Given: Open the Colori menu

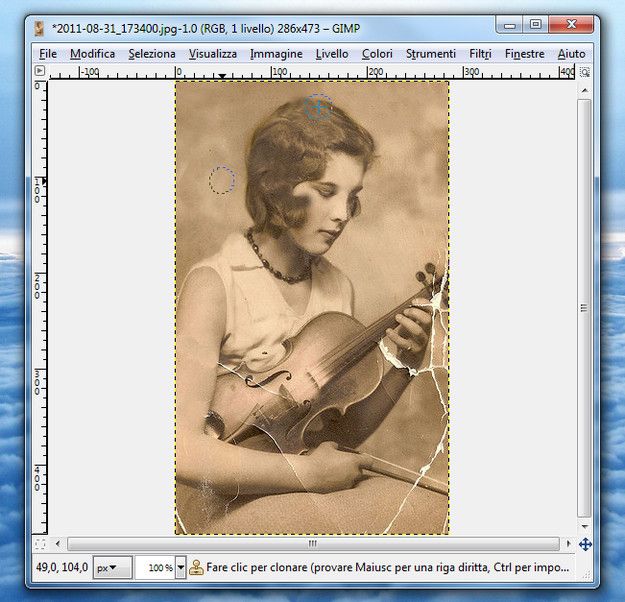Looking at the screenshot, I should (377, 54).
